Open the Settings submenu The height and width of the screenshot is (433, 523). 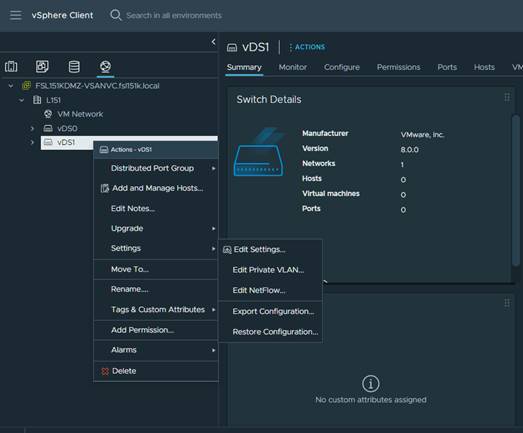click(x=156, y=249)
